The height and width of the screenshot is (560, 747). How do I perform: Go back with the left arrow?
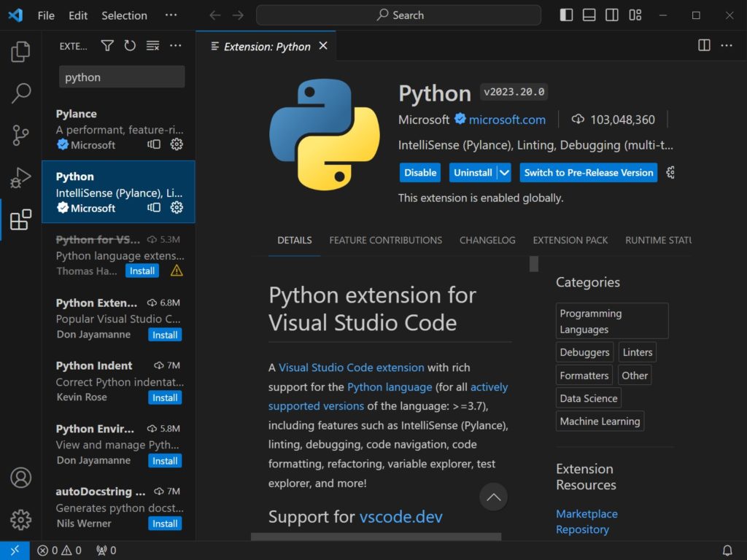[x=215, y=15]
